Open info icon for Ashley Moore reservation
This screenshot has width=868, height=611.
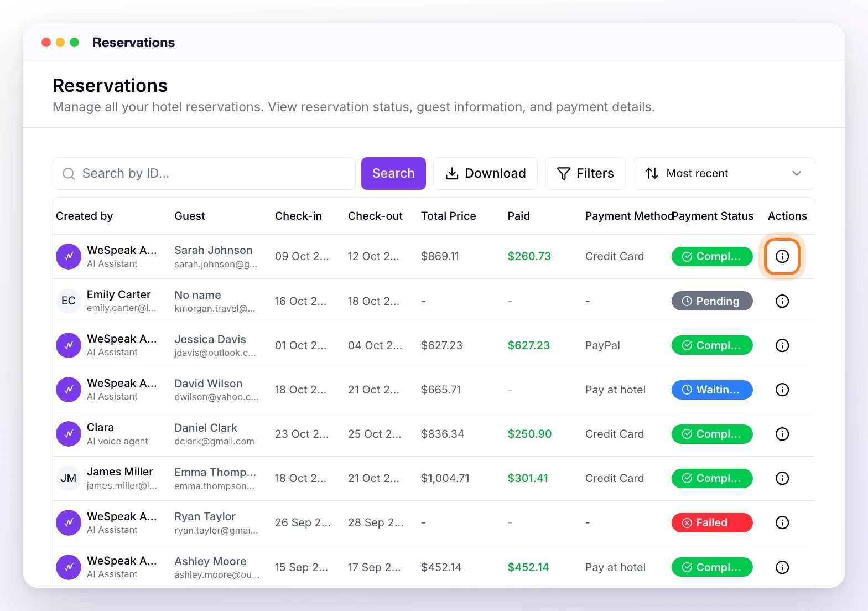click(x=782, y=567)
